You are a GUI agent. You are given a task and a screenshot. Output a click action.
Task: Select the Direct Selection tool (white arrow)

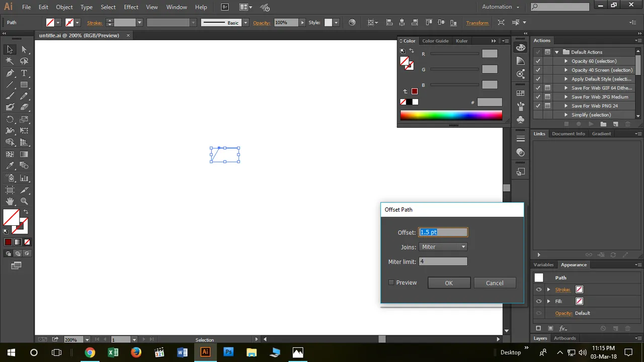pos(24,49)
